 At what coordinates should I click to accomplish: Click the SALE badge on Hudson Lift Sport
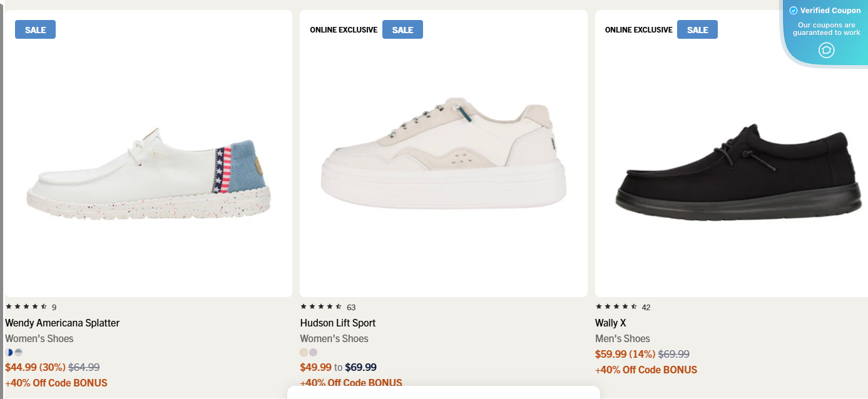point(402,29)
